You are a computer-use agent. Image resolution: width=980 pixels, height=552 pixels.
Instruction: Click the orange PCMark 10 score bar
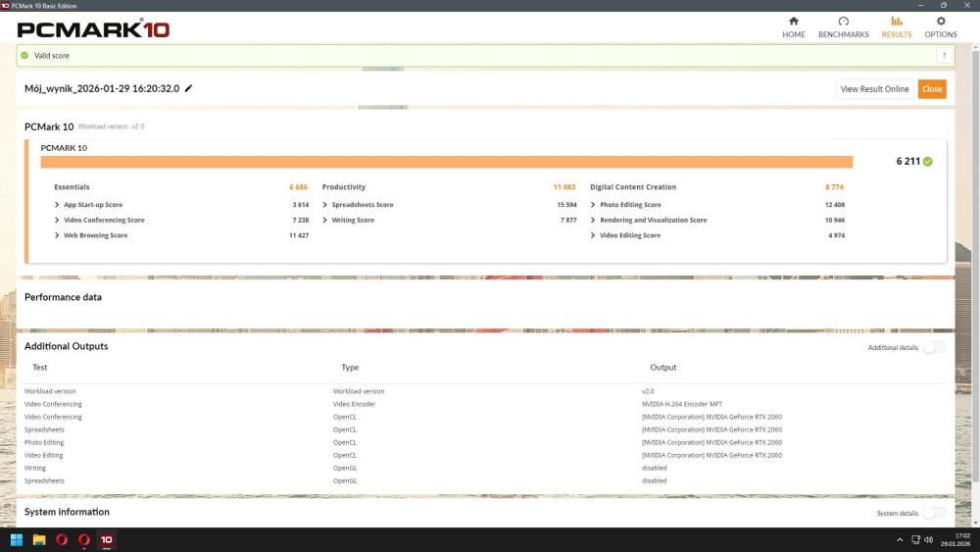[446, 162]
